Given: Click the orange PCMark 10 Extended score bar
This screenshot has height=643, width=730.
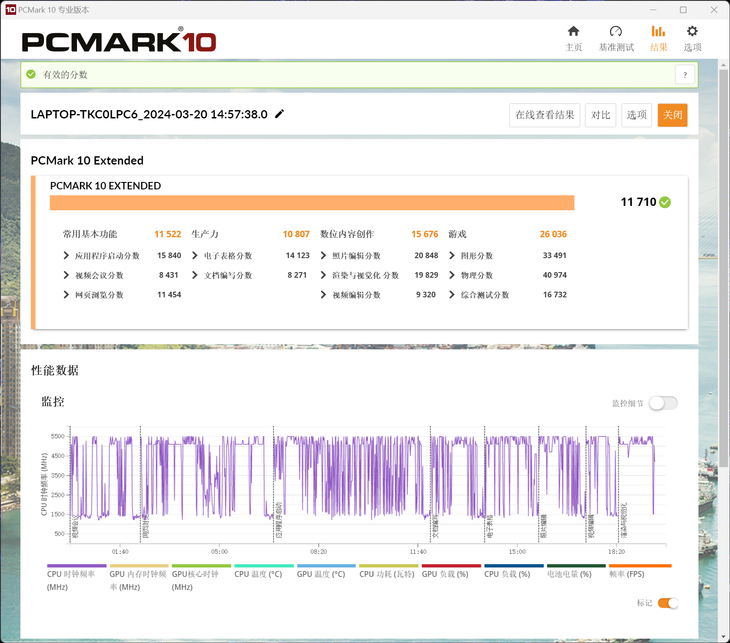Looking at the screenshot, I should (312, 203).
